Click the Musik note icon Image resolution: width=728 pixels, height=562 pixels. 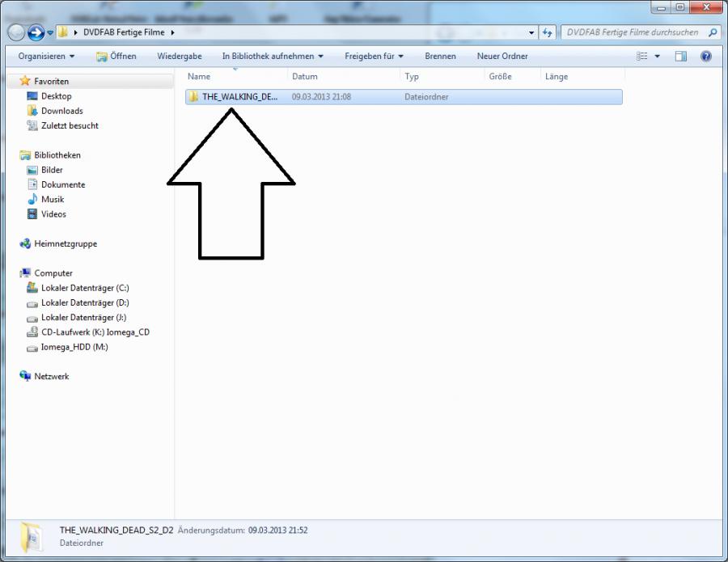[x=32, y=199]
